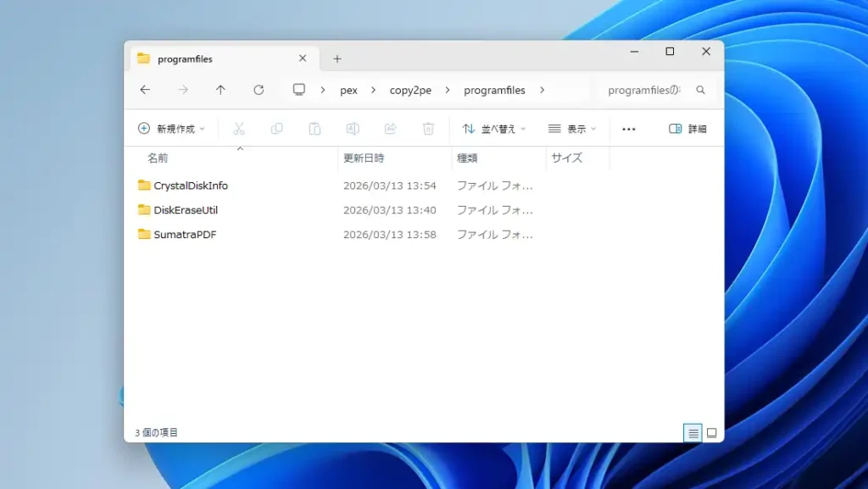868x489 pixels.
Task: Click the Delete trash icon
Action: pos(428,128)
